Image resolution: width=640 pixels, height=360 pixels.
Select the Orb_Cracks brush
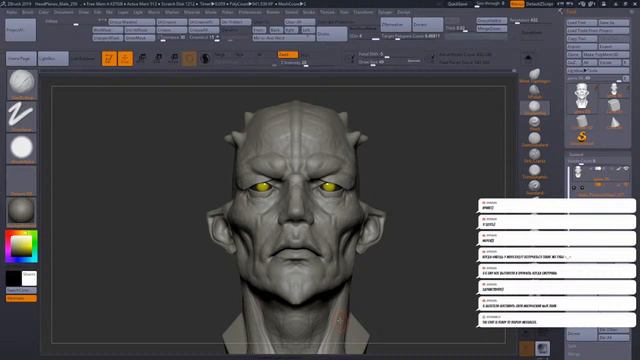535,156
